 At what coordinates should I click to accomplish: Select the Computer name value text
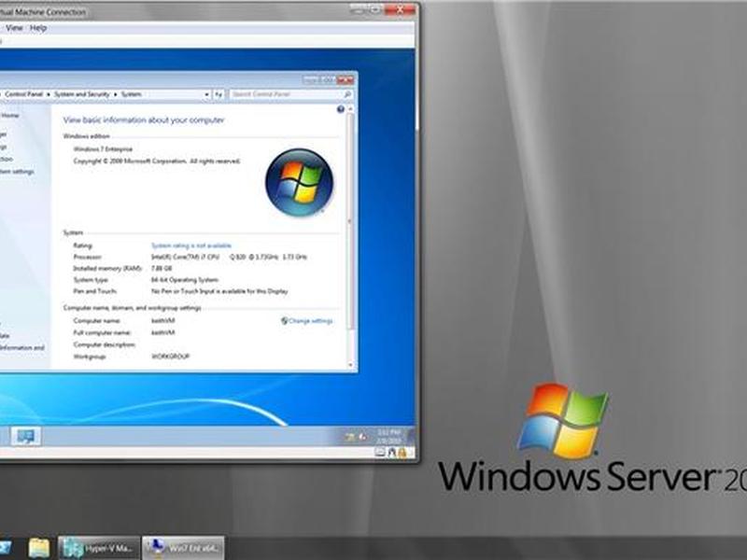coord(162,321)
